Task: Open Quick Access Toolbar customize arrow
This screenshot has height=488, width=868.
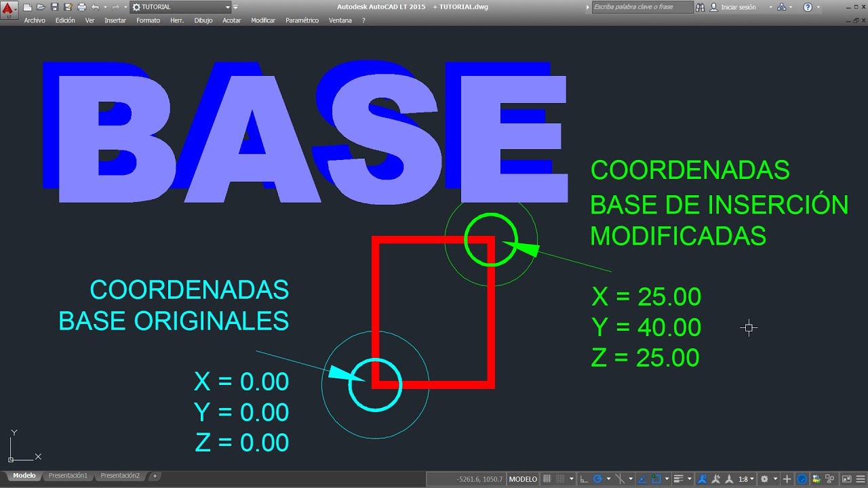Action: pyautogui.click(x=235, y=7)
